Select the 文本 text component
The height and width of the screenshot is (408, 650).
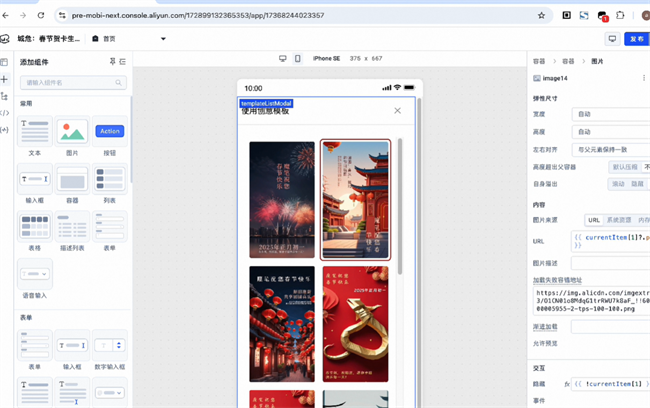click(x=35, y=136)
